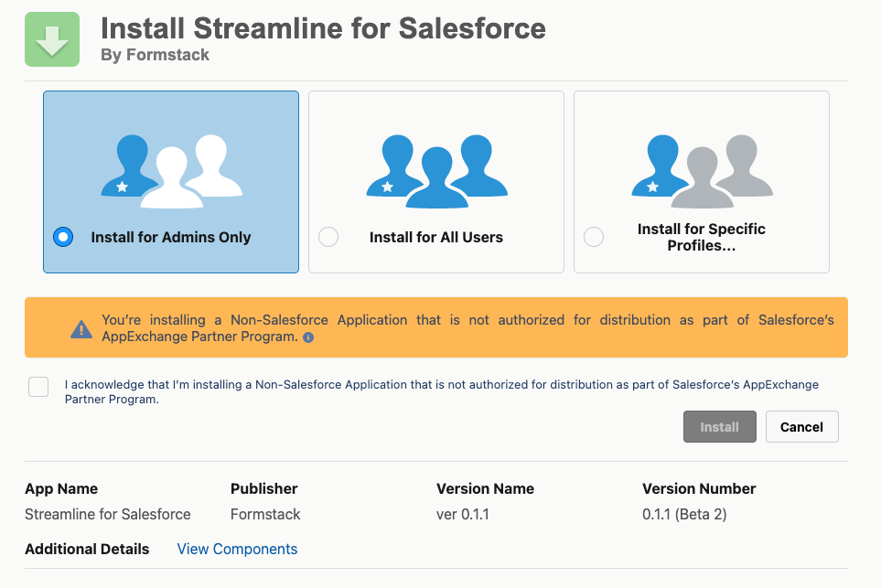
Task: Open the View Components link
Action: pos(237,549)
